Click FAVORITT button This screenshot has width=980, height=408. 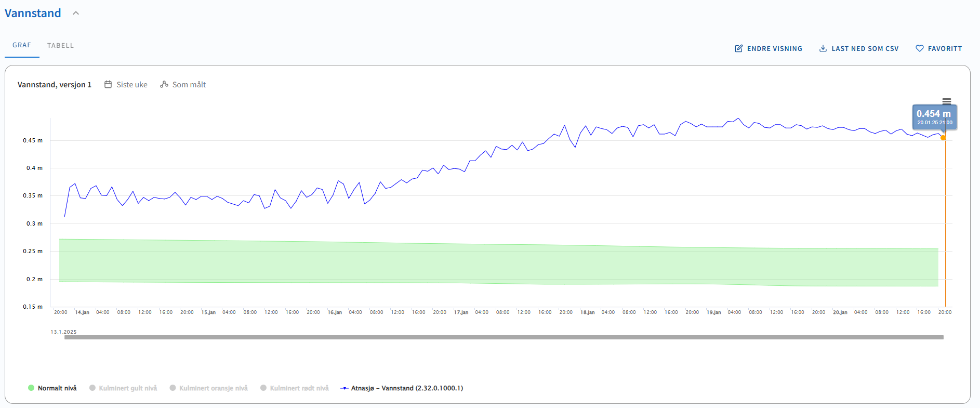pyautogui.click(x=939, y=48)
